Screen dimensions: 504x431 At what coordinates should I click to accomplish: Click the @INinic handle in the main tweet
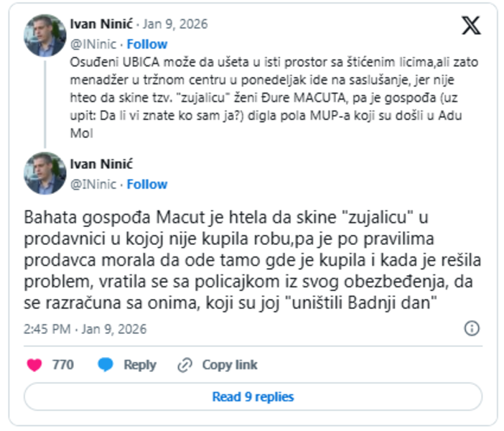coord(93,184)
